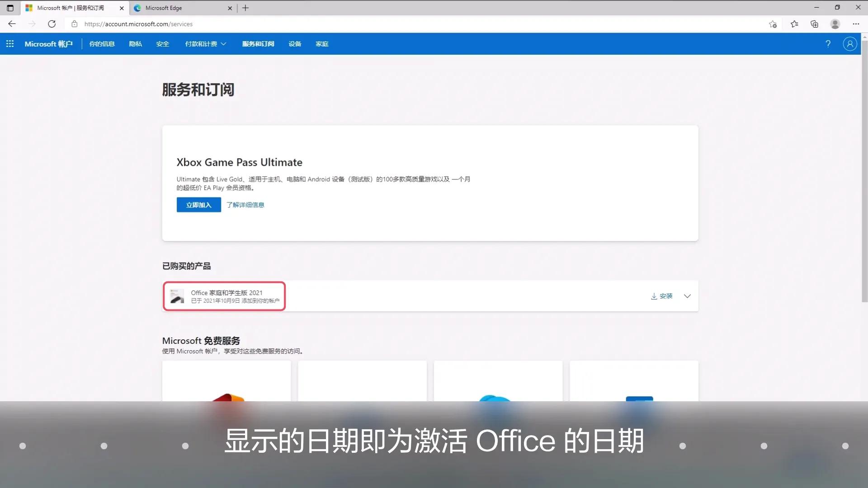The height and width of the screenshot is (488, 868).
Task: Open the 了解详细信息 link
Action: click(x=245, y=204)
